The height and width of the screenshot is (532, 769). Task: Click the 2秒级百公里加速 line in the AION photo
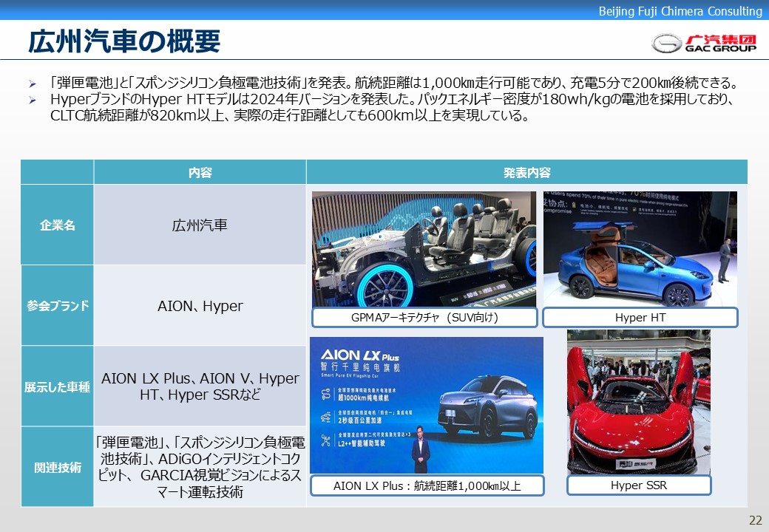(x=361, y=420)
